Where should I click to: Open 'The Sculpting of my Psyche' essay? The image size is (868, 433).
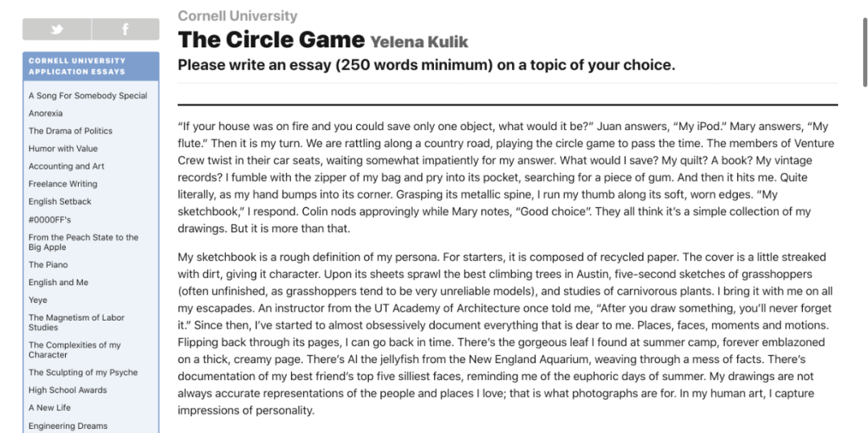coord(83,372)
